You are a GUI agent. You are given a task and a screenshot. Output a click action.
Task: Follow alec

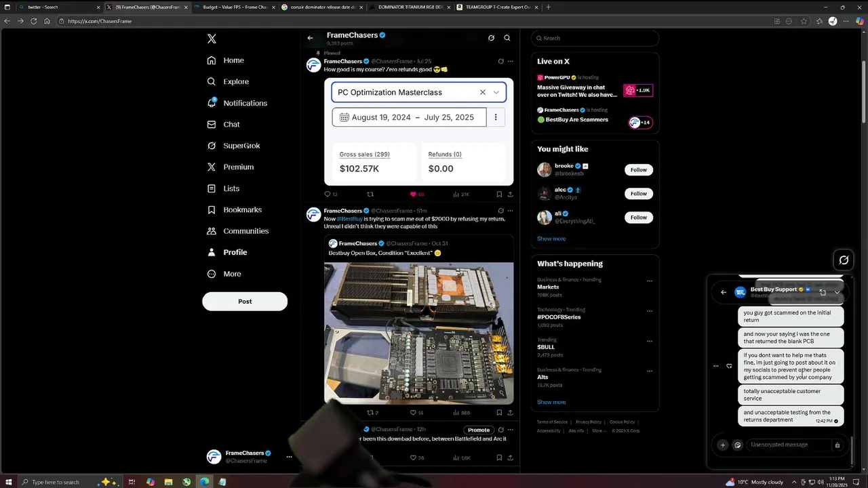coord(639,193)
